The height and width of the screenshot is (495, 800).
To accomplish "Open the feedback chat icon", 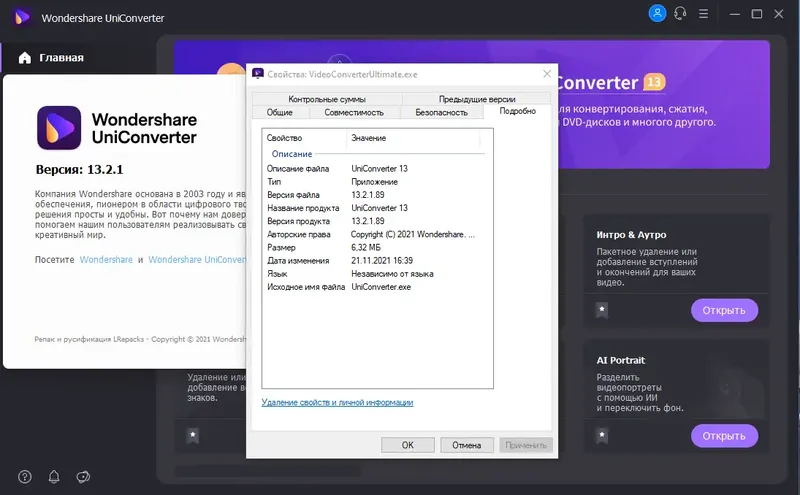I will [83, 477].
